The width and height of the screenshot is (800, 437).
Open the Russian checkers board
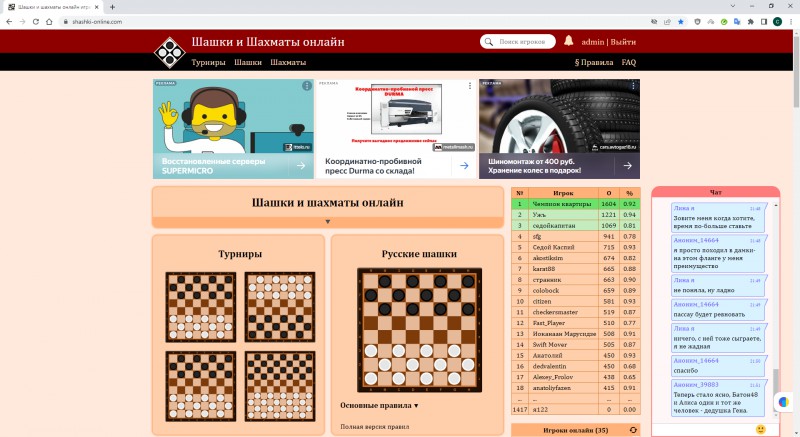pyautogui.click(x=419, y=330)
